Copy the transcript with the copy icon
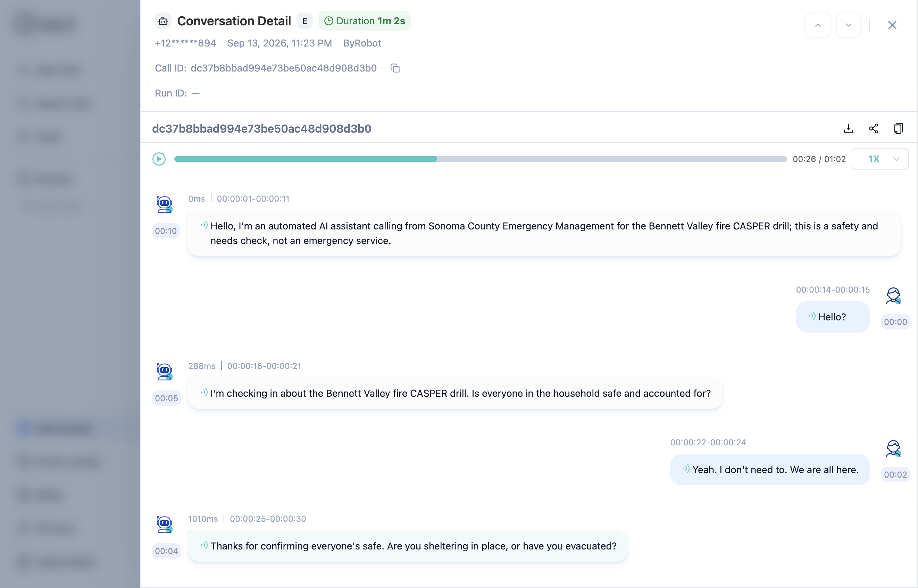The height and width of the screenshot is (588, 918). pyautogui.click(x=899, y=129)
